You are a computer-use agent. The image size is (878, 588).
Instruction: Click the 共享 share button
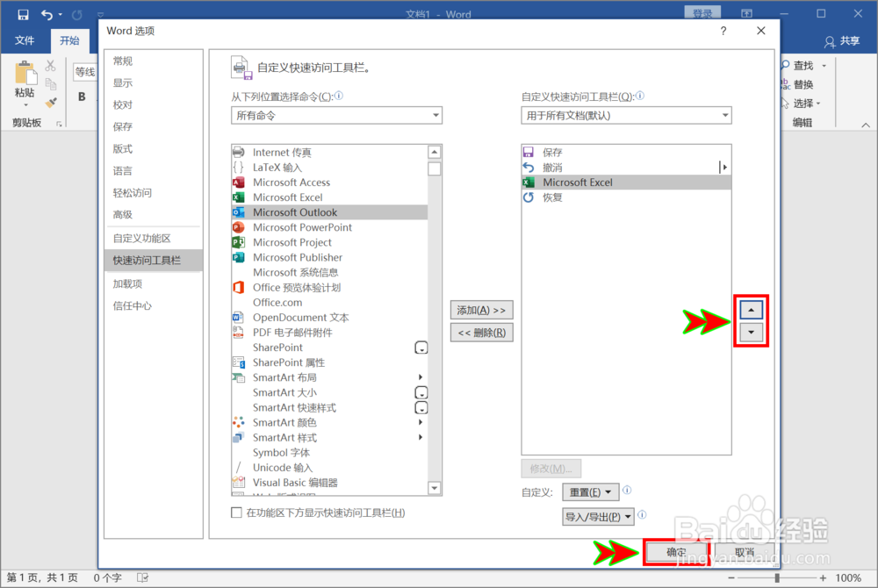point(842,41)
